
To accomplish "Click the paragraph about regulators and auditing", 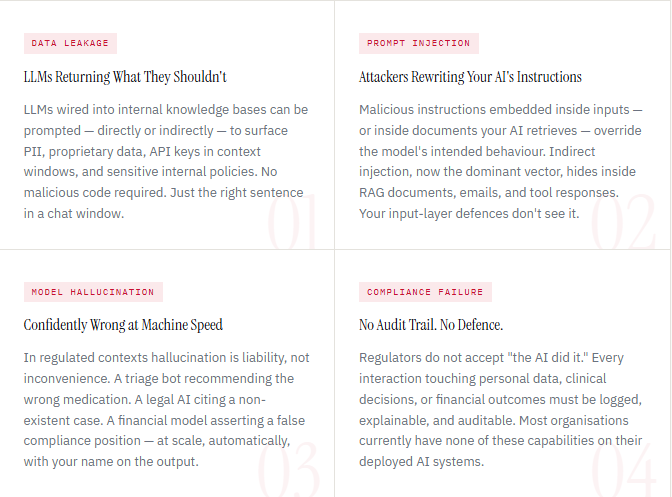I will [501, 409].
